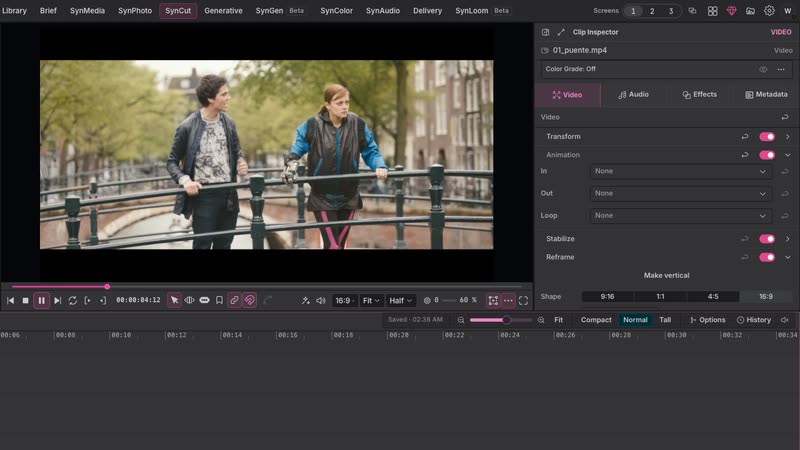The width and height of the screenshot is (800, 450).
Task: Switch to the SynAudio workspace
Action: pos(383,11)
